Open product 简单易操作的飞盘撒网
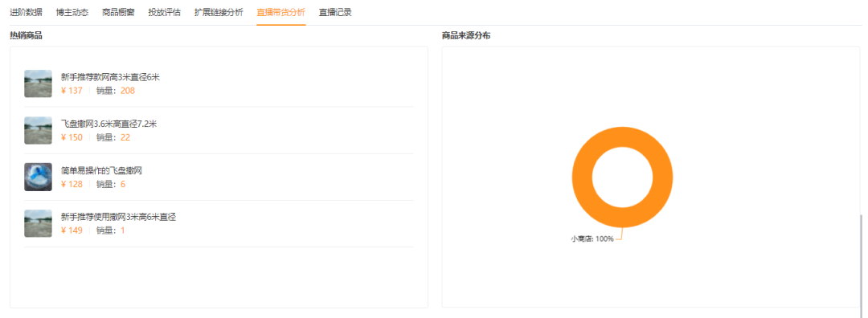 [101, 171]
